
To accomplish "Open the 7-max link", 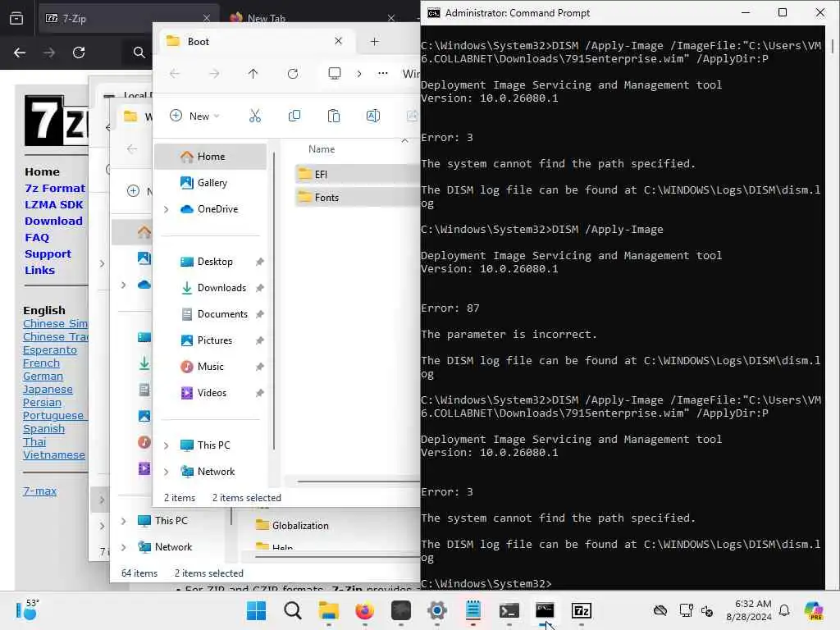I will tap(39, 491).
